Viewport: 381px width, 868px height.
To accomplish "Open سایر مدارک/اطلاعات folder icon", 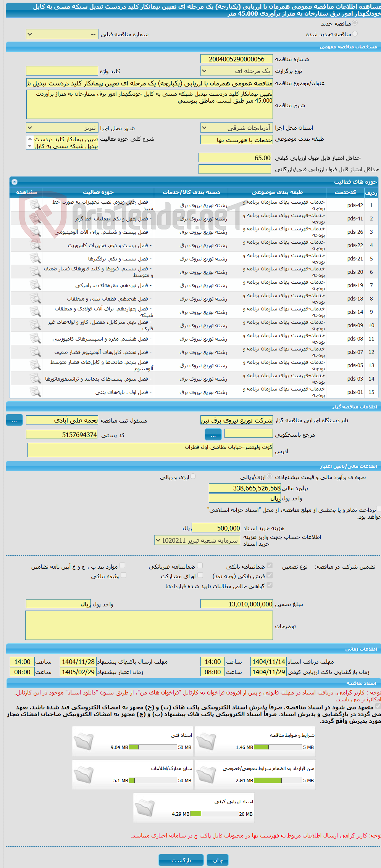I will (x=84, y=774).
